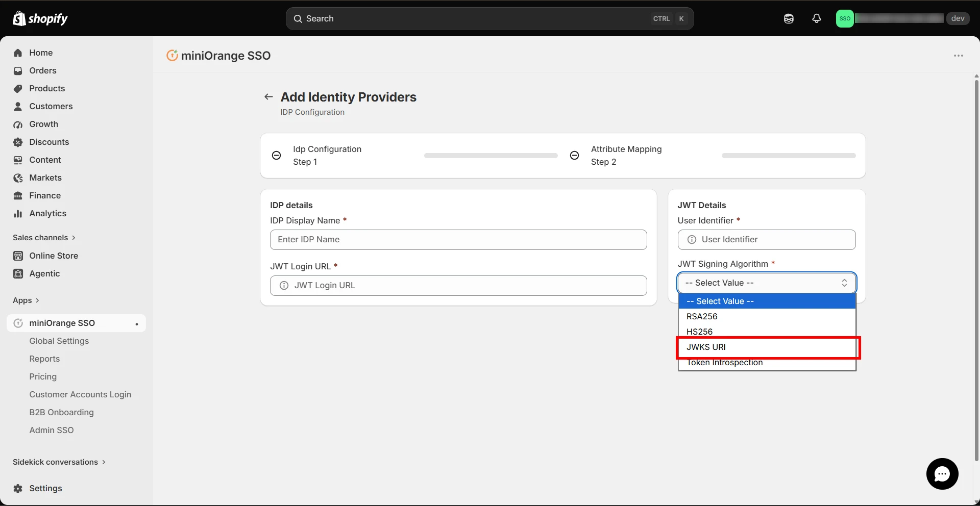This screenshot has width=980, height=506.
Task: Open the notifications bell
Action: coord(817,18)
